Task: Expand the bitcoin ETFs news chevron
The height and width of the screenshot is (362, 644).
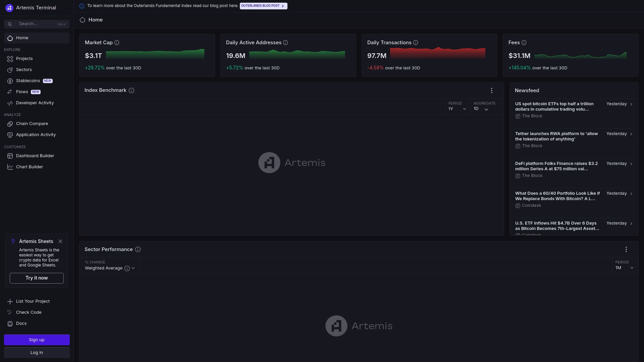Action: (631, 104)
